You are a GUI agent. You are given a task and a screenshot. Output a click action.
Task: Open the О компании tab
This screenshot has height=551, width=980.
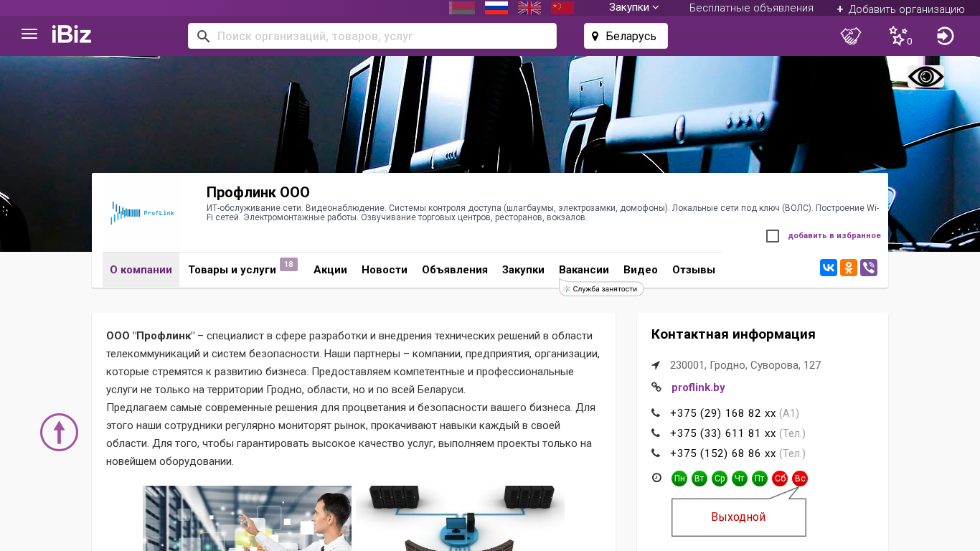pyautogui.click(x=141, y=270)
